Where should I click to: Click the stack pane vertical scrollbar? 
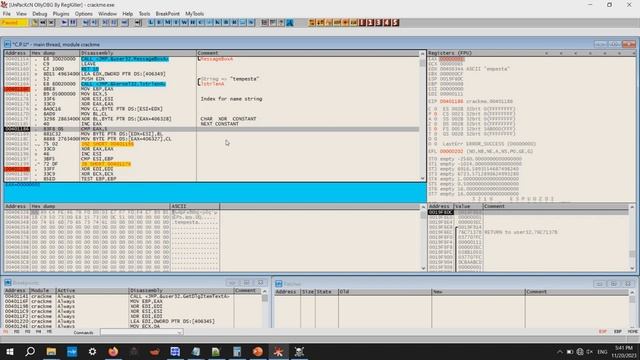632,238
